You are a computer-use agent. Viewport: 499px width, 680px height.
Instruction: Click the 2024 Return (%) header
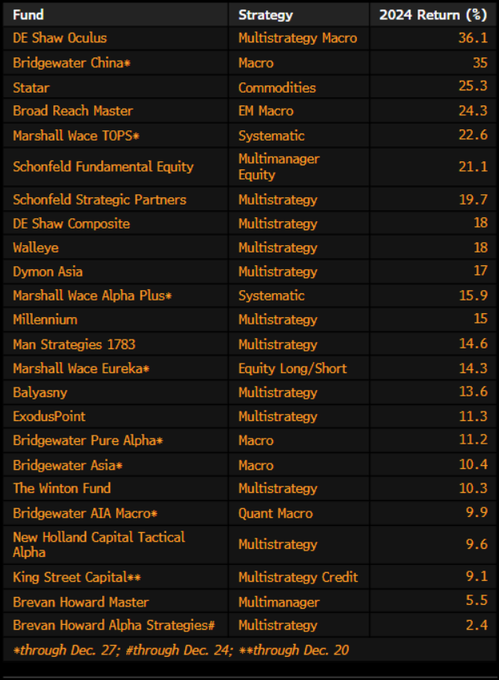pos(433,15)
